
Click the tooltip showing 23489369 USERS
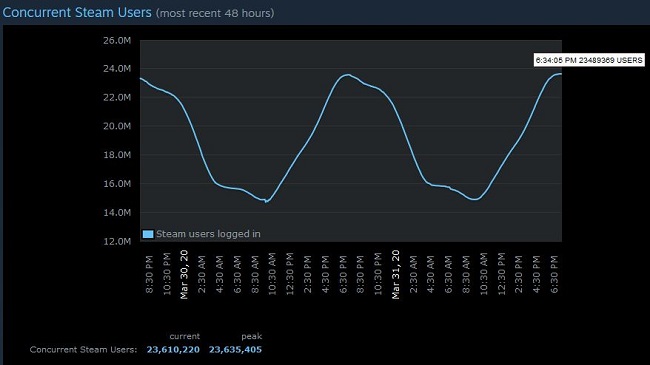[x=589, y=60]
